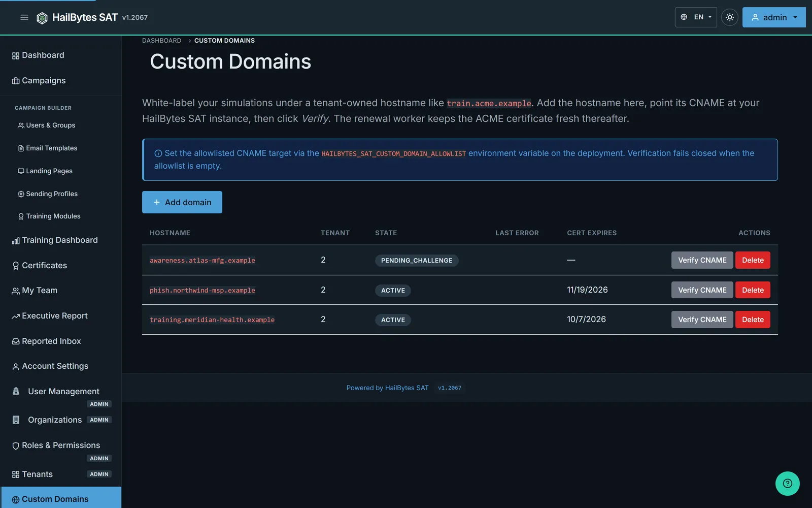Delete phish.northwind-msp.example domain
This screenshot has height=508, width=812.
(753, 290)
